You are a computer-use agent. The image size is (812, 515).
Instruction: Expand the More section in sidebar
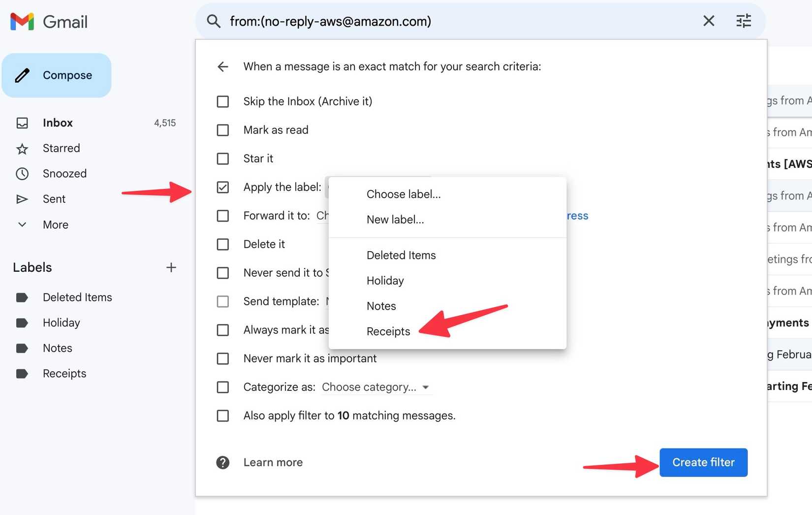[x=22, y=225]
